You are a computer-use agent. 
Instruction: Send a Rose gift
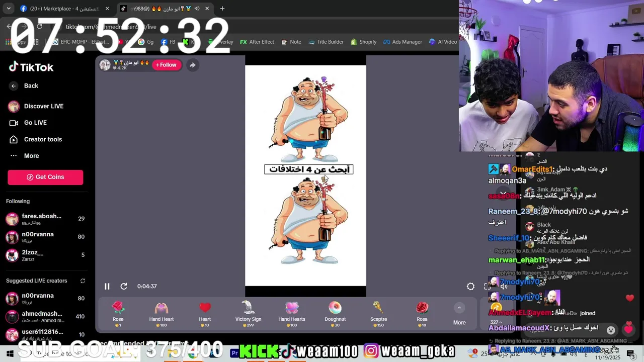(118, 314)
